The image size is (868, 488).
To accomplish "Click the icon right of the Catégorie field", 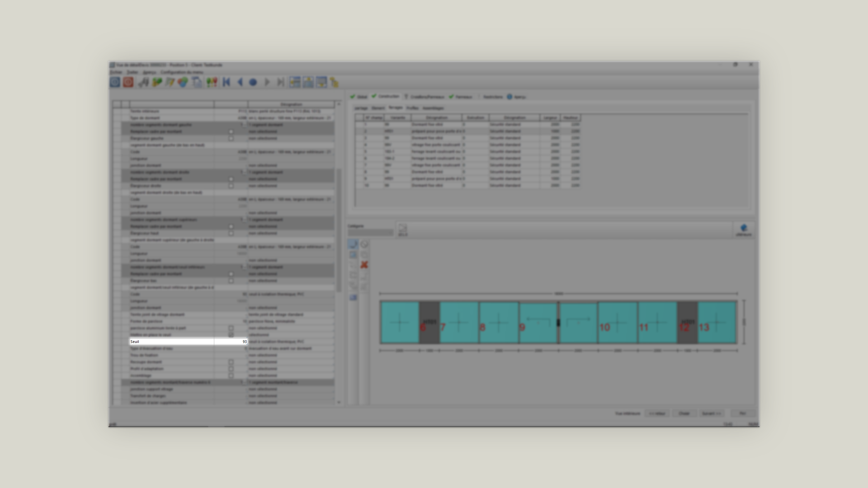I will [x=402, y=230].
